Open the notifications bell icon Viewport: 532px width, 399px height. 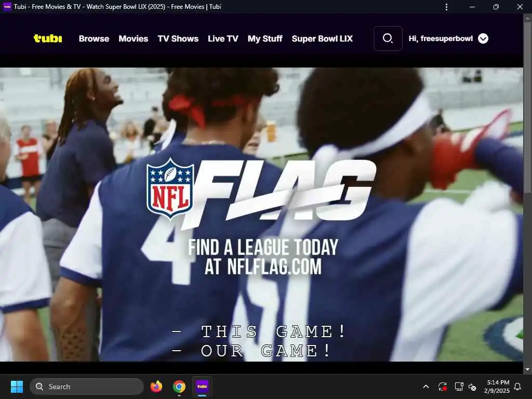[517, 387]
